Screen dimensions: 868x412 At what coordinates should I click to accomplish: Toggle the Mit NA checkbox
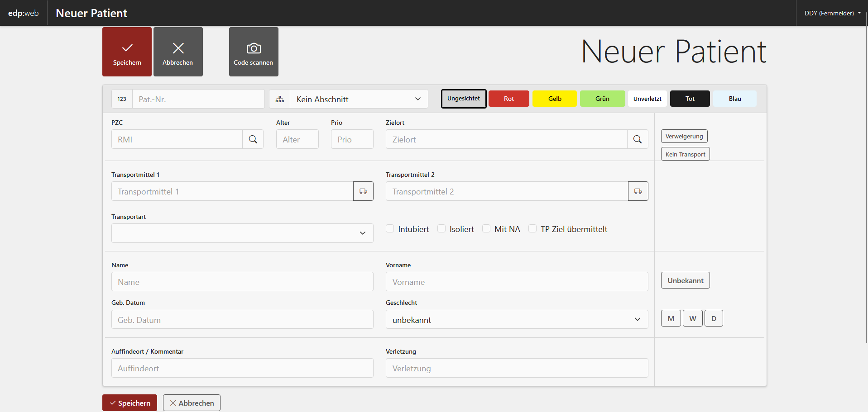tap(486, 229)
